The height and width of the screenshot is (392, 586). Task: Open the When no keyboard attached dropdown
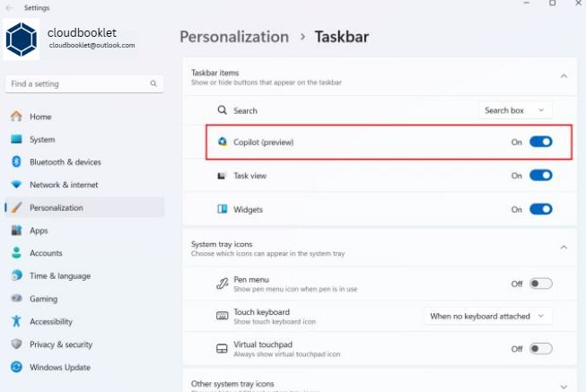pyautogui.click(x=487, y=316)
